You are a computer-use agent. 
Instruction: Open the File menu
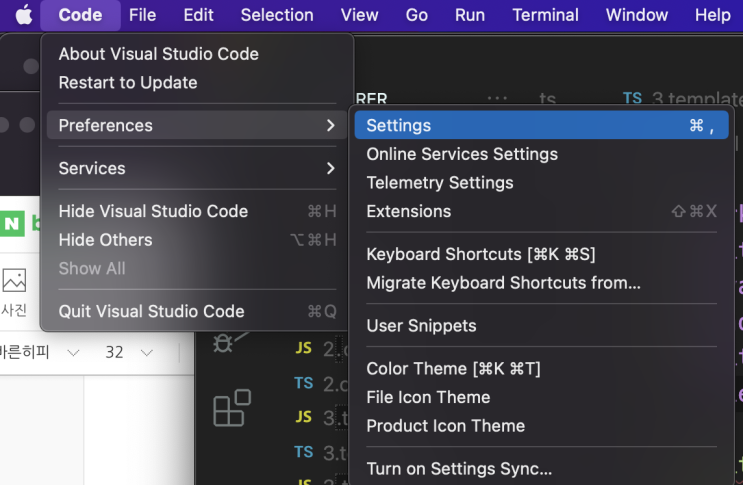pos(142,15)
